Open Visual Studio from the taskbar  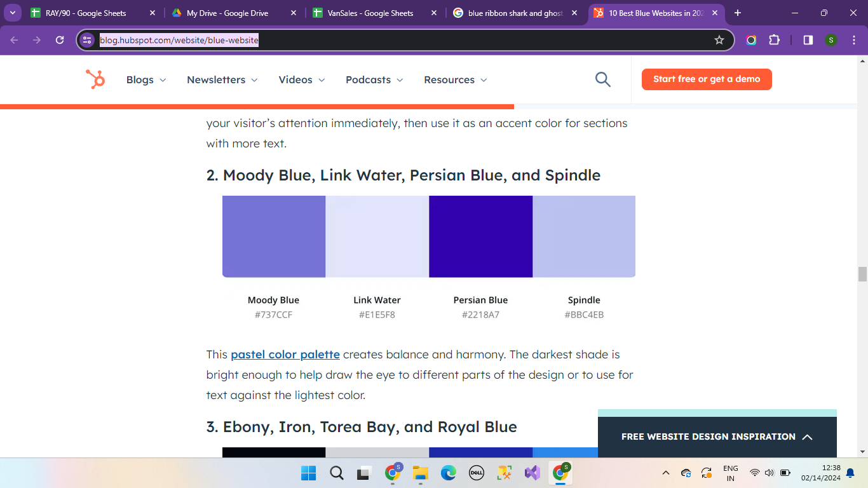[x=532, y=473]
